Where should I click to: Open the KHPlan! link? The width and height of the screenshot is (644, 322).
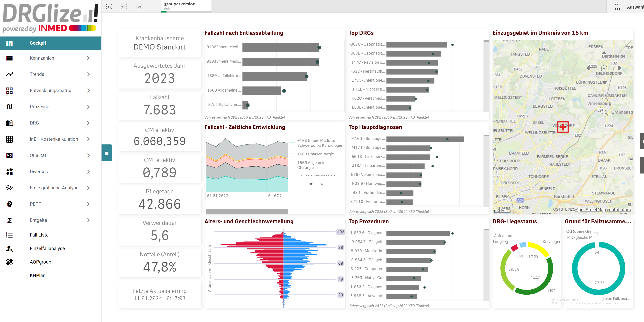click(38, 275)
